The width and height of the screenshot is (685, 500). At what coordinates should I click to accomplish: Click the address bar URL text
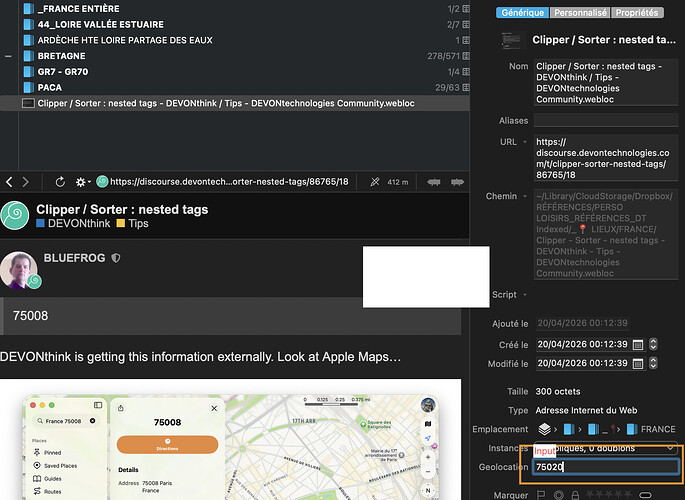click(x=229, y=182)
